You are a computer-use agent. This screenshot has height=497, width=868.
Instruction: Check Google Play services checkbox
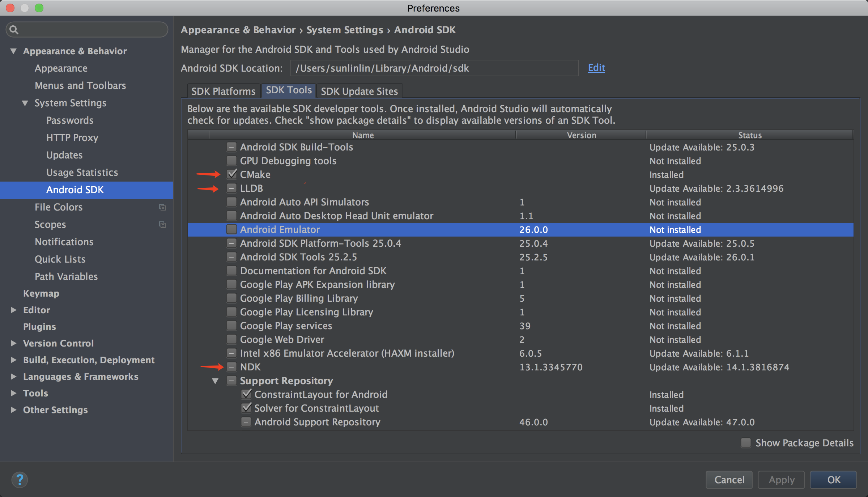231,326
